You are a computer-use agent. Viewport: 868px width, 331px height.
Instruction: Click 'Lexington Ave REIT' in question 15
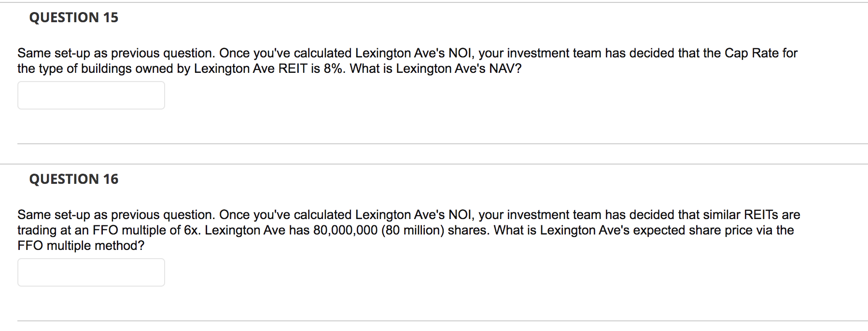coord(251,69)
